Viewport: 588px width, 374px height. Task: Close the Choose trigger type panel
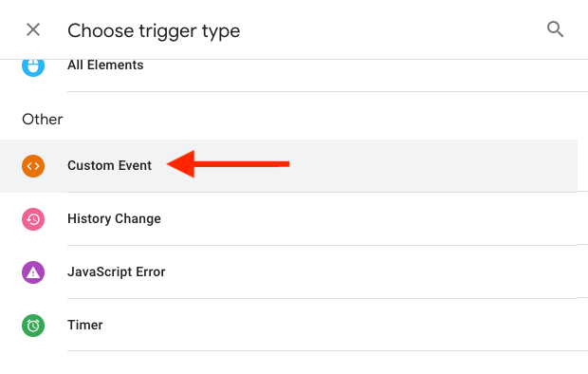(x=33, y=29)
